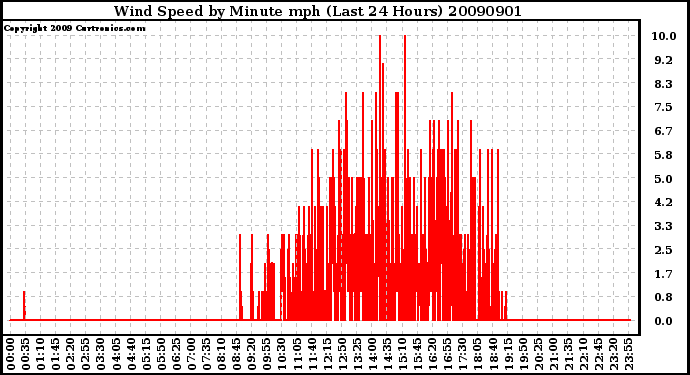Click the 5.8 y-axis label

[x=663, y=155]
